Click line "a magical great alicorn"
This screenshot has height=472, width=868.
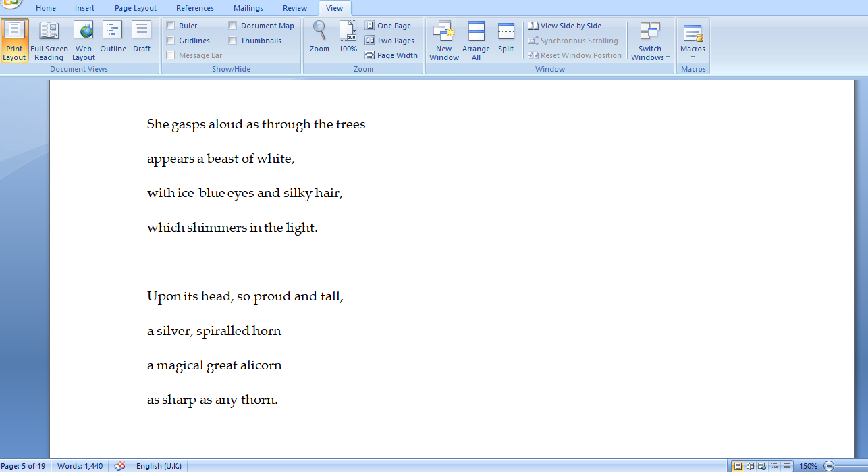215,365
